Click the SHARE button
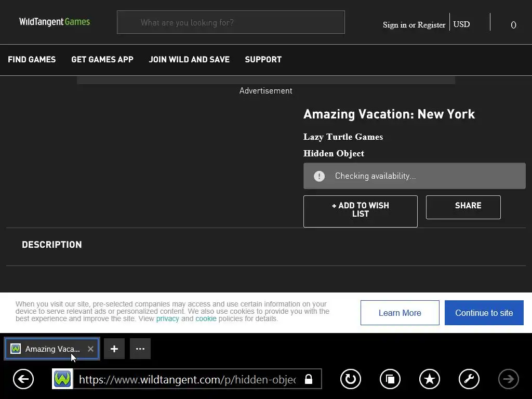The height and width of the screenshot is (399, 532). 463,207
